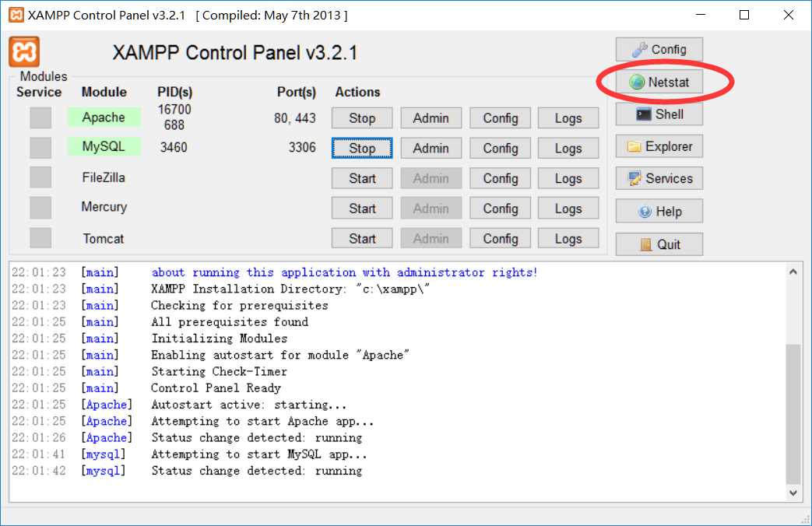Click the XAMPP orange logo icon
Image resolution: width=812 pixels, height=526 pixels.
[x=24, y=52]
